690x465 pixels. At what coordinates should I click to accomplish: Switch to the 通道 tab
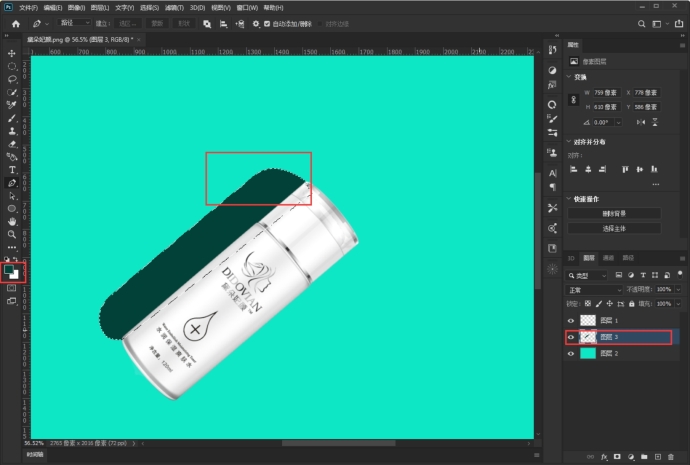point(608,258)
